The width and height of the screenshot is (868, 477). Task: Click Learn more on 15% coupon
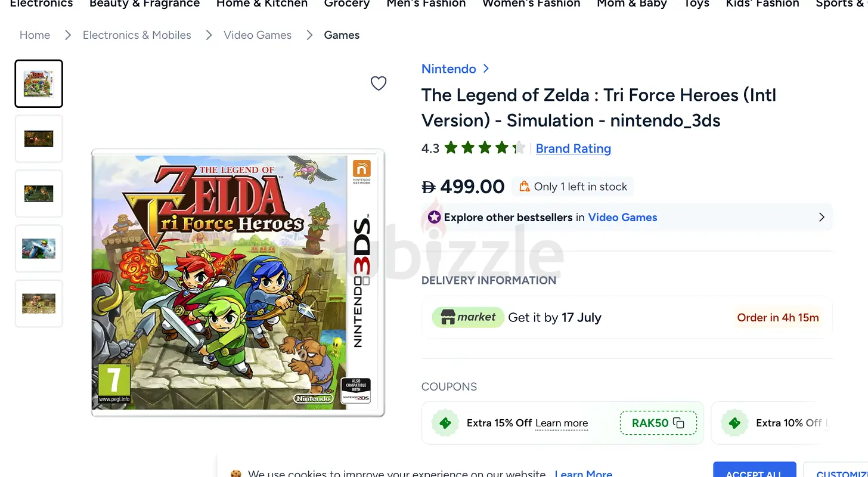pos(562,423)
